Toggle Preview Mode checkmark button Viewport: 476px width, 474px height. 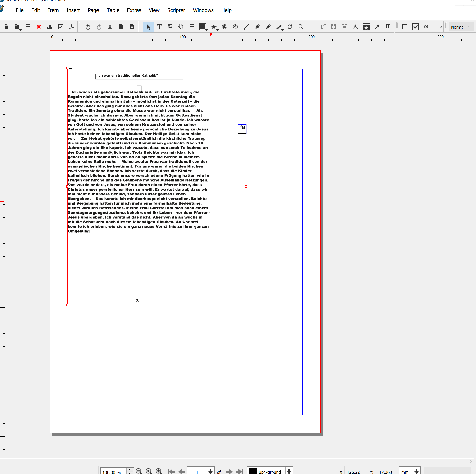pos(415,27)
